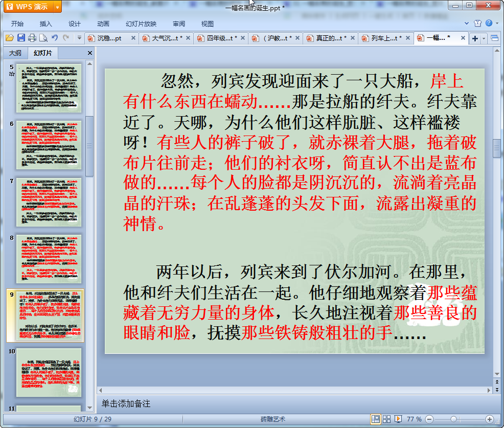504x428 pixels.
Task: Switch to normal view icon
Action: point(375,419)
